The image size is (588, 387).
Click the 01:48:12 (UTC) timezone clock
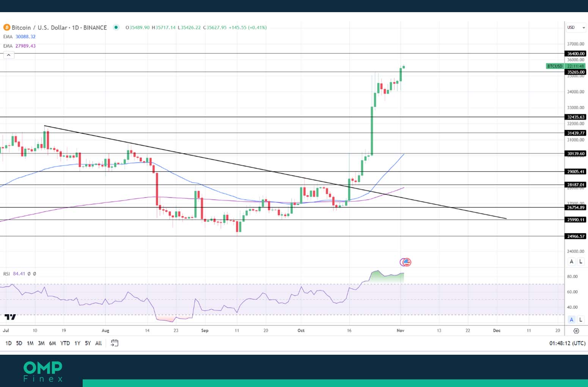[567, 343]
